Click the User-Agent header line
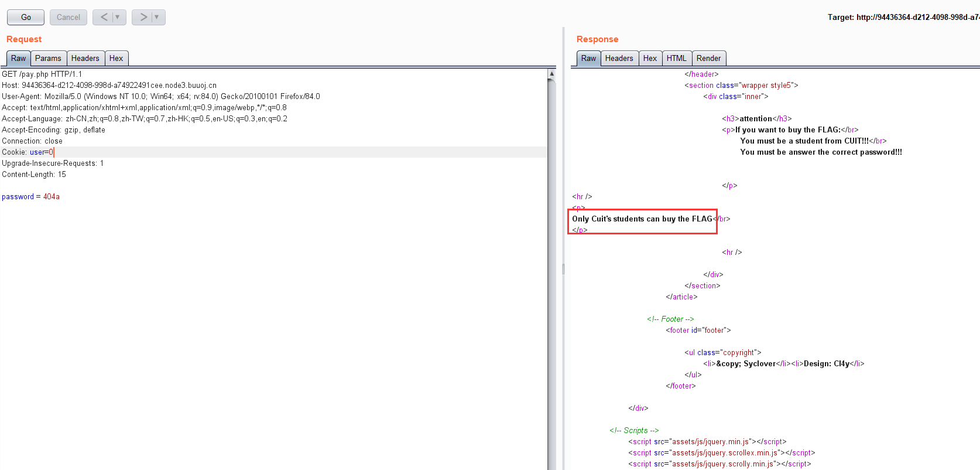The image size is (980, 470). 161,96
